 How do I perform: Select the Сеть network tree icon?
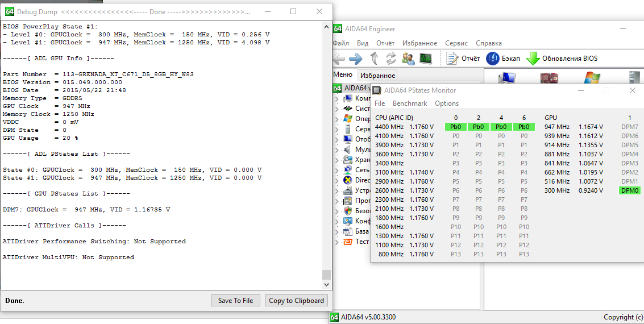(x=348, y=170)
